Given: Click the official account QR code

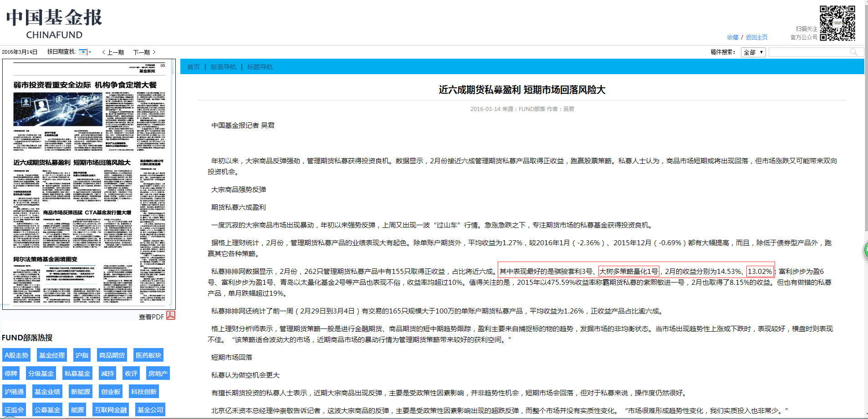Looking at the screenshot, I should pos(837,23).
